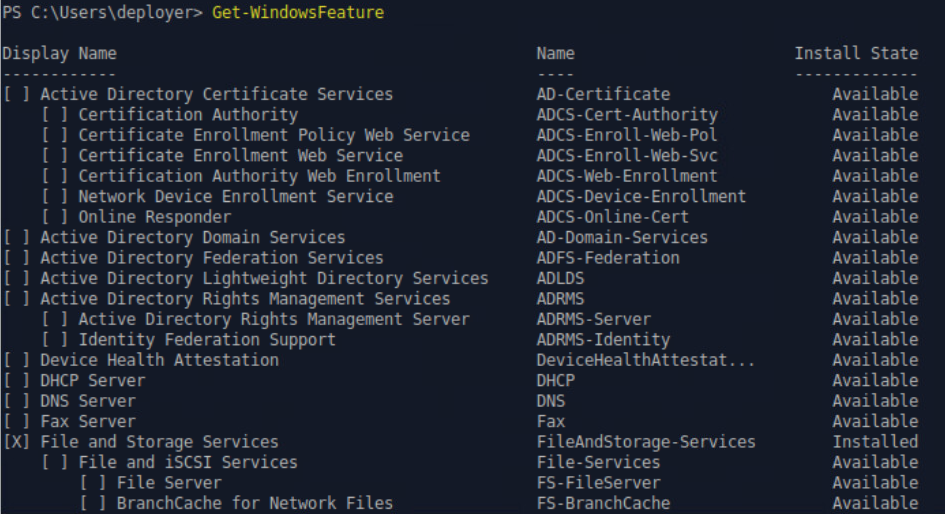Click the FS-FileServer name text

coord(598,483)
